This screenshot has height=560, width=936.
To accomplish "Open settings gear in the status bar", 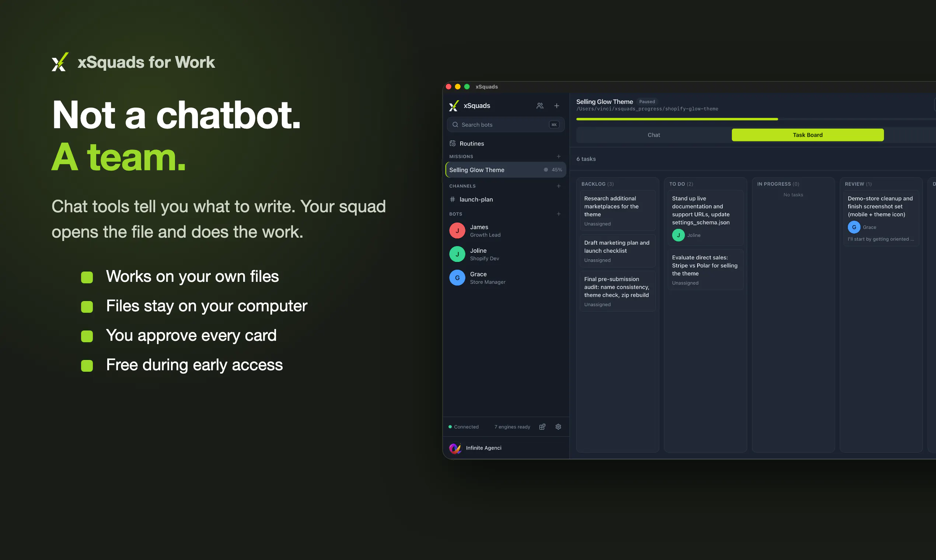I will tap(558, 427).
